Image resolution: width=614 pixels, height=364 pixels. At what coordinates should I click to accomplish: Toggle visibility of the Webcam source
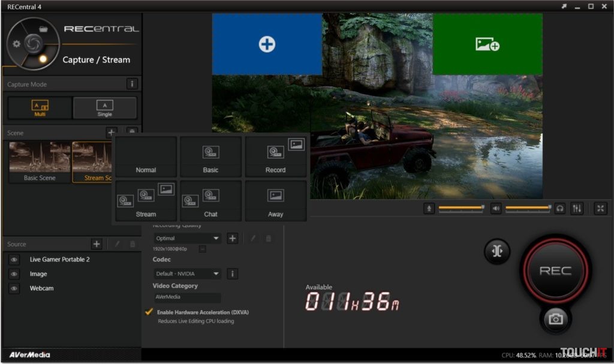pos(14,288)
